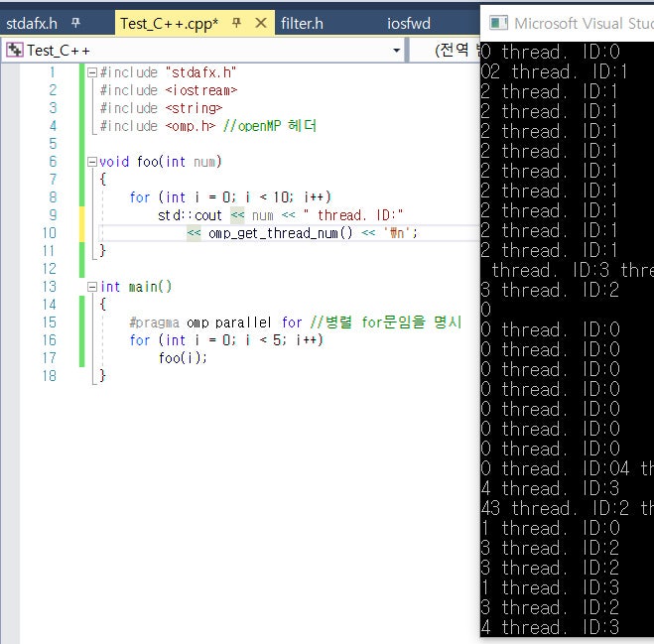Collapse the int main function
The image size is (654, 644).
point(91,287)
